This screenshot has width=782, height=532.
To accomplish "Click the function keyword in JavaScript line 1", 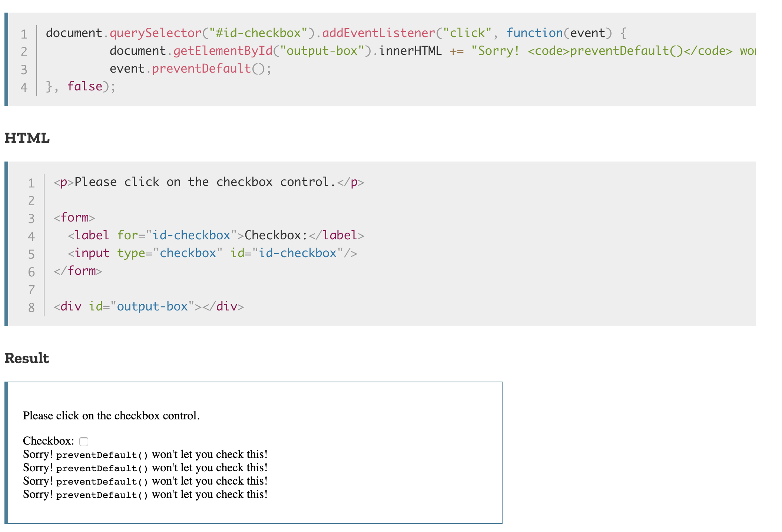I will tap(534, 33).
